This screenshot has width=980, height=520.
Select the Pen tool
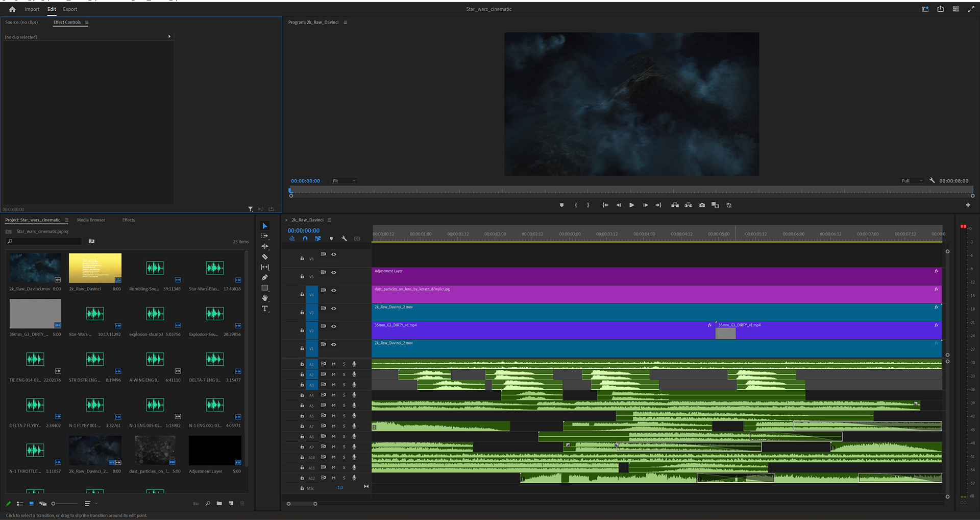pos(264,277)
